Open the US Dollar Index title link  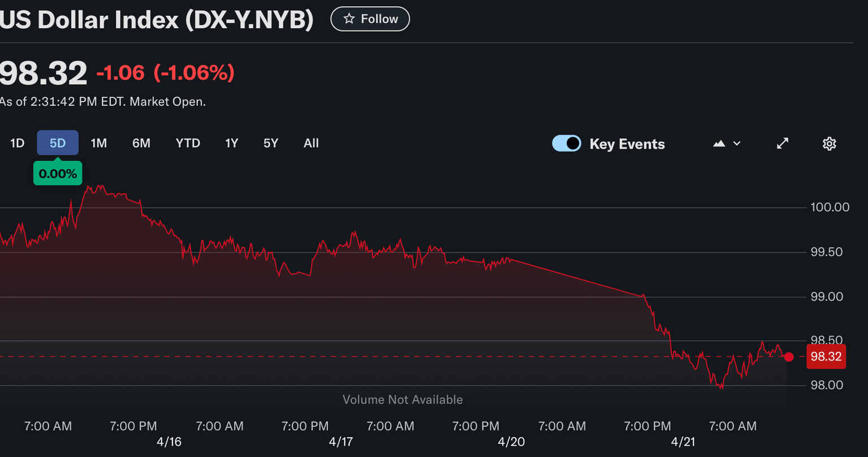pos(157,20)
